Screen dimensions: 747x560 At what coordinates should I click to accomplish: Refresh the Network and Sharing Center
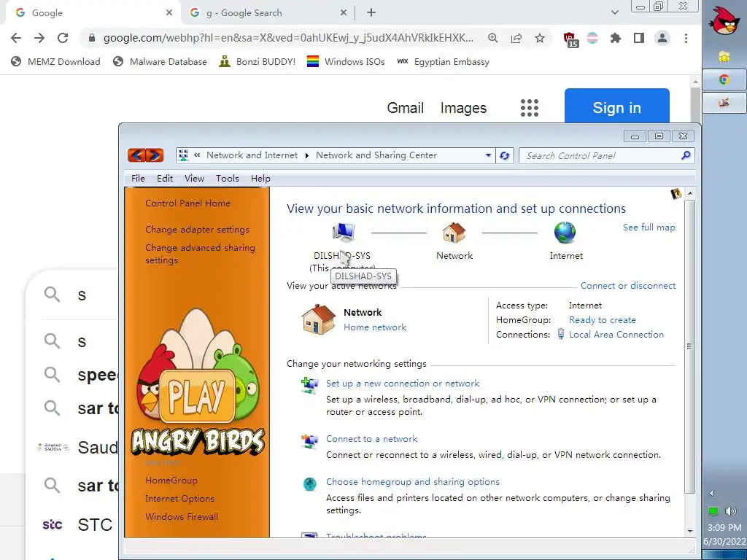point(505,156)
